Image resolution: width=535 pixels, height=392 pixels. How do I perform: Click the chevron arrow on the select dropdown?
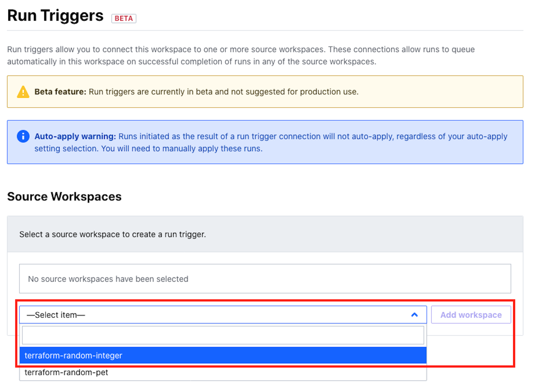click(414, 315)
